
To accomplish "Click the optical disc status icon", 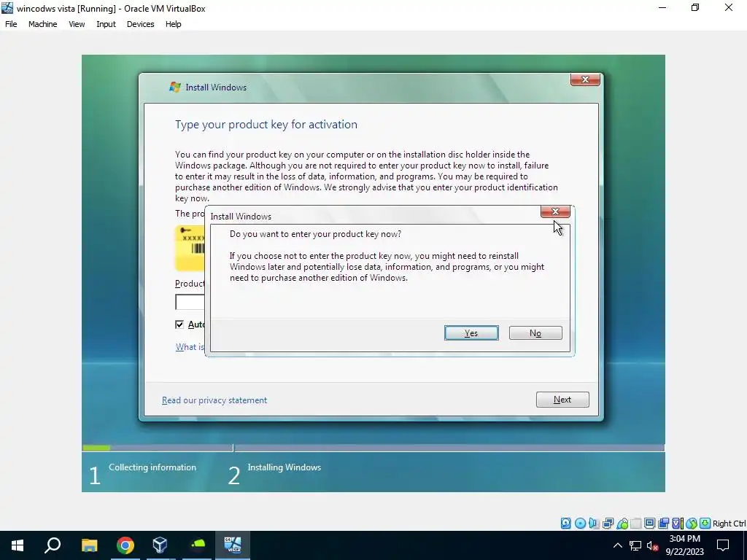I will point(580,524).
